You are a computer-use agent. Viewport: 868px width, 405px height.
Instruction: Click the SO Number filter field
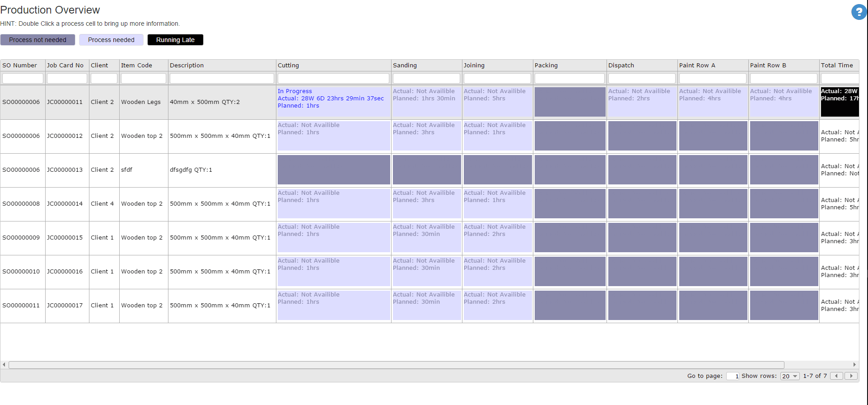(23, 79)
